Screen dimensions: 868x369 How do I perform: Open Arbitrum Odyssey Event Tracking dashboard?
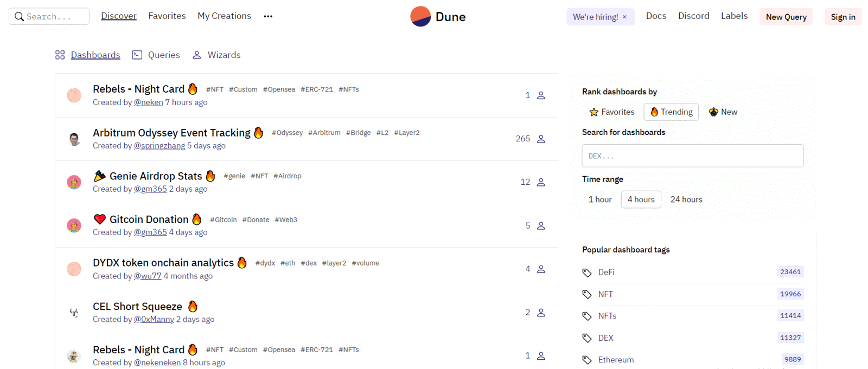[171, 133]
